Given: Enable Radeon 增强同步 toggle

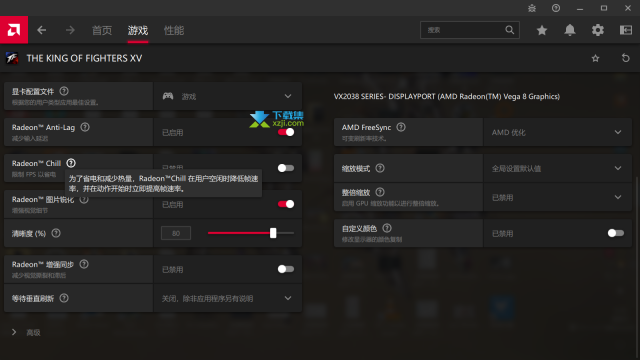Looking at the screenshot, I should coord(286,269).
